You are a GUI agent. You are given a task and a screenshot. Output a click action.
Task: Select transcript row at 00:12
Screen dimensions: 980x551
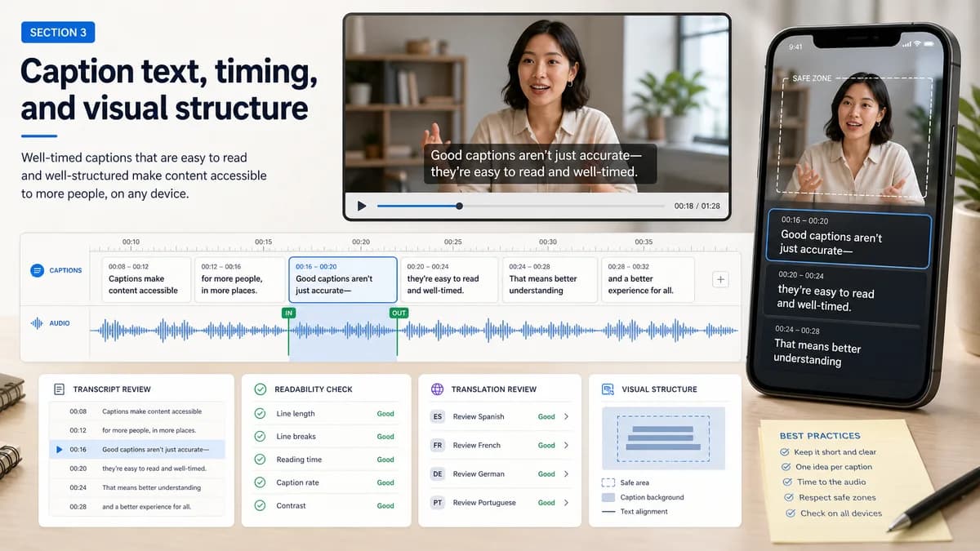pyautogui.click(x=136, y=430)
